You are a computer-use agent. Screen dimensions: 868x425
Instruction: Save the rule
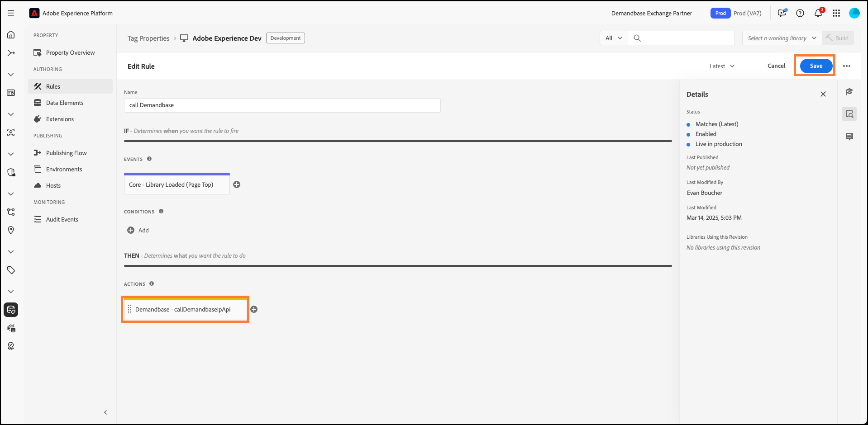(x=816, y=66)
